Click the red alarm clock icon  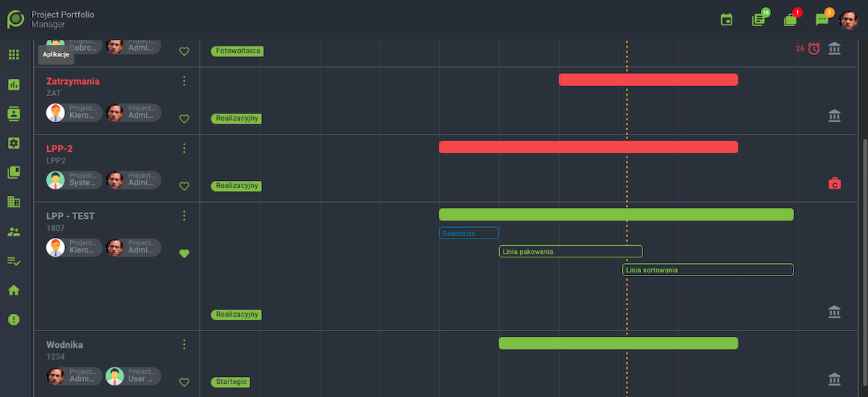click(814, 49)
